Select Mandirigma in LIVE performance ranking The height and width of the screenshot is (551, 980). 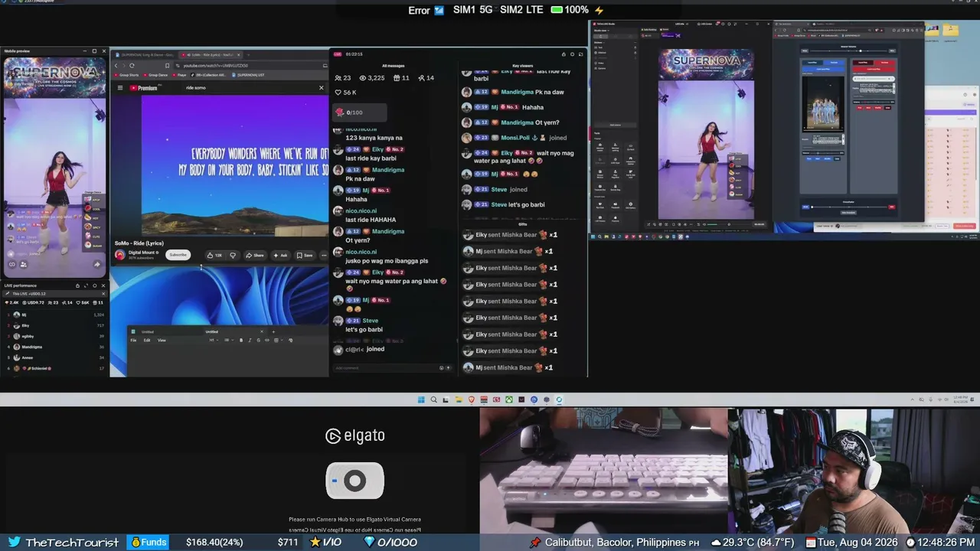pyautogui.click(x=56, y=347)
